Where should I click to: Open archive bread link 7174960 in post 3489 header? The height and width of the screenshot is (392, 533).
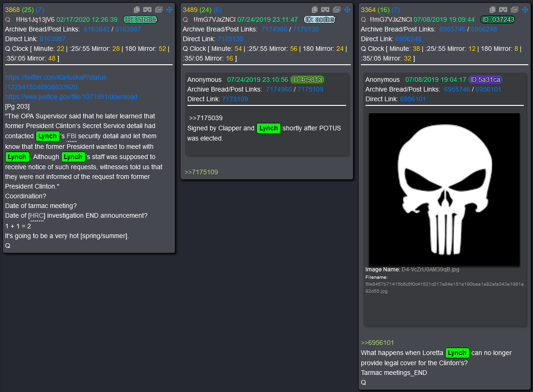(274, 29)
